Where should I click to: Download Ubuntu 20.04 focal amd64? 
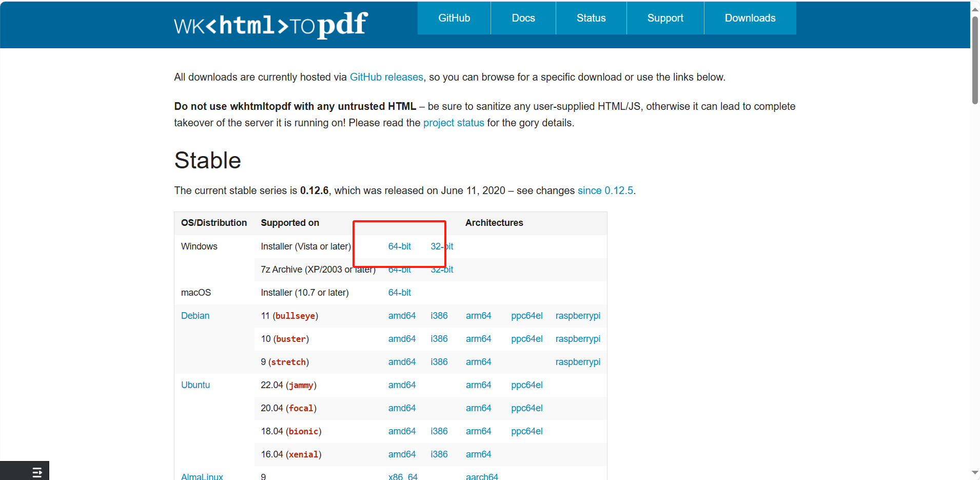click(402, 408)
